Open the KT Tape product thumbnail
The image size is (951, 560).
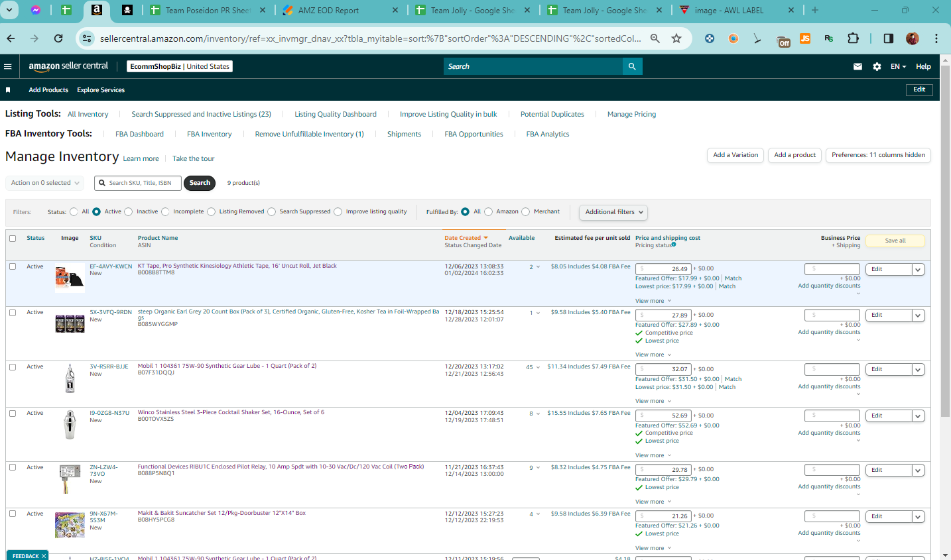point(70,279)
